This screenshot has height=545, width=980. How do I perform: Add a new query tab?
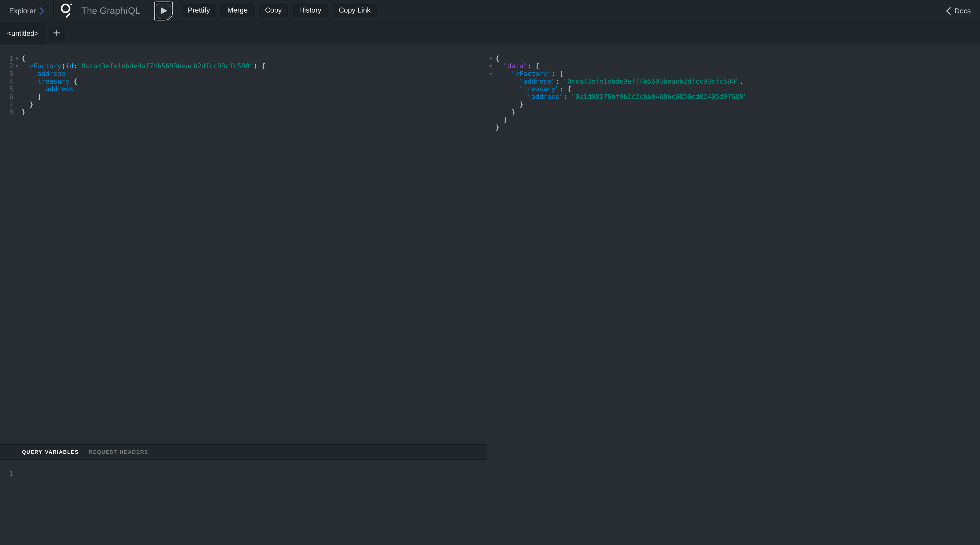click(x=57, y=33)
